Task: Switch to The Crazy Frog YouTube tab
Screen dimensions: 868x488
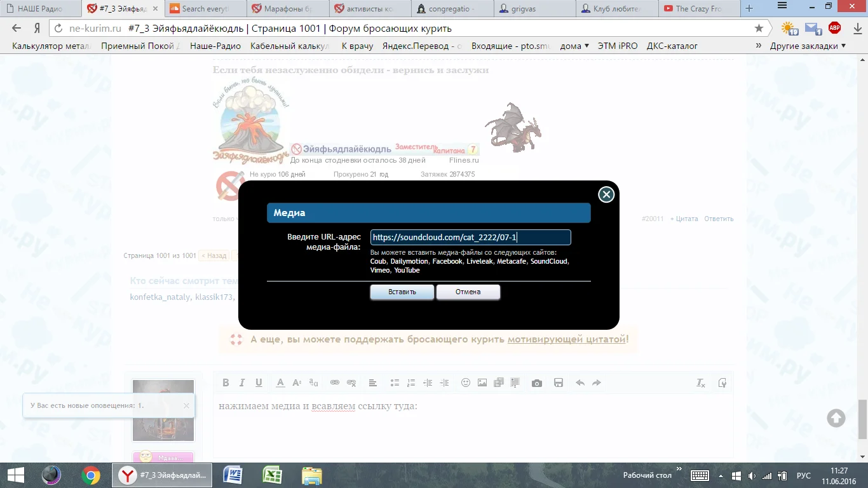Action: pyautogui.click(x=700, y=9)
